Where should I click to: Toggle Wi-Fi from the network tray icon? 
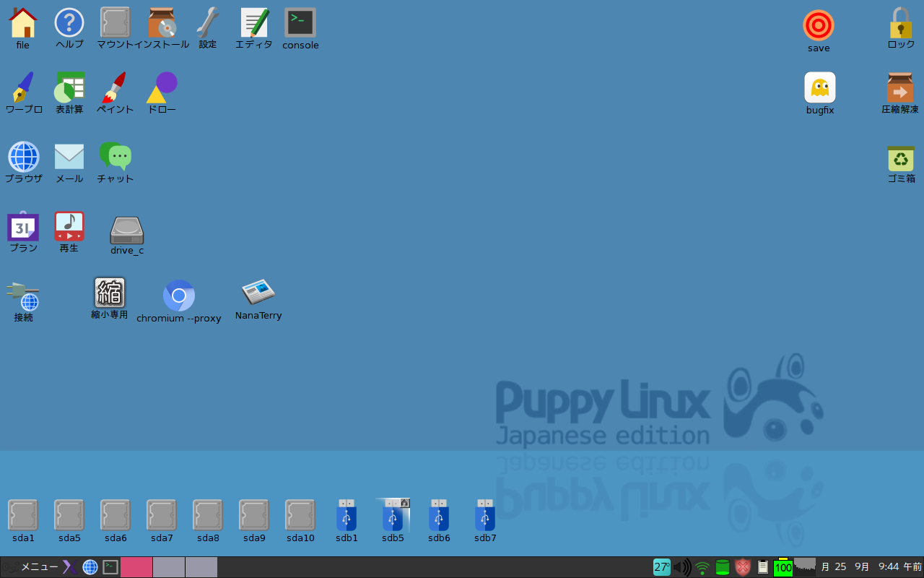click(702, 567)
